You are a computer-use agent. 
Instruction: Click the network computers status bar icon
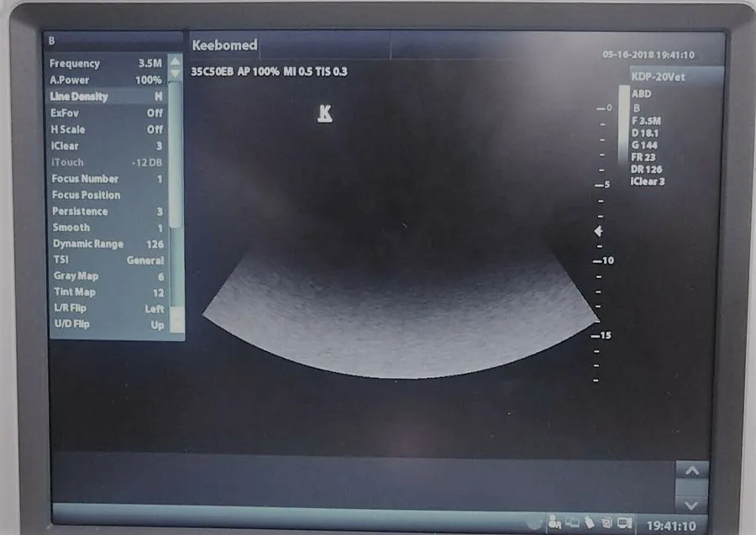pyautogui.click(x=572, y=522)
